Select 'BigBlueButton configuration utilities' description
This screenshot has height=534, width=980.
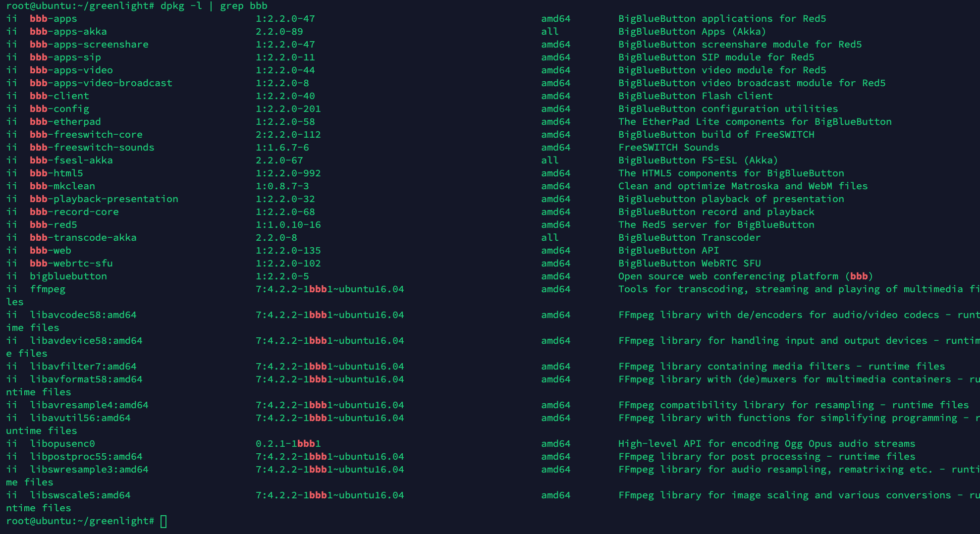point(728,109)
